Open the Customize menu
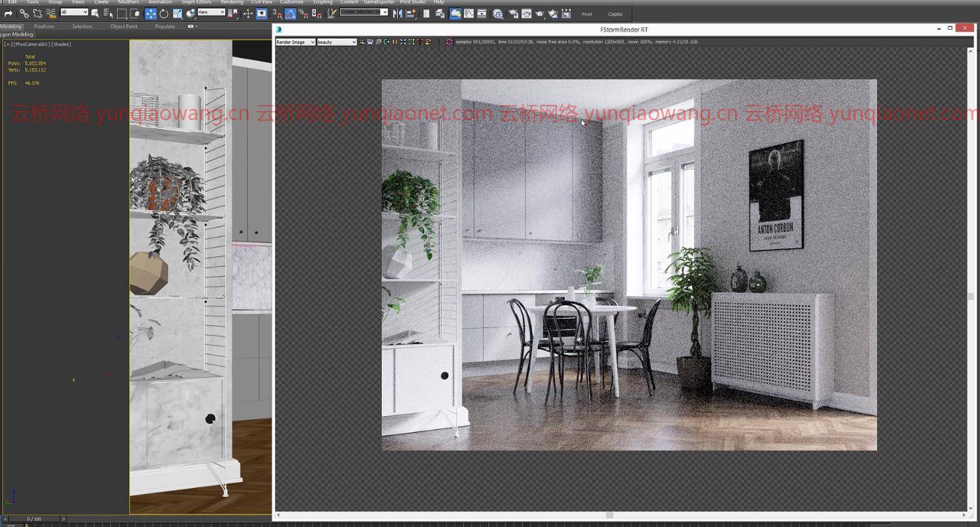 (291, 2)
